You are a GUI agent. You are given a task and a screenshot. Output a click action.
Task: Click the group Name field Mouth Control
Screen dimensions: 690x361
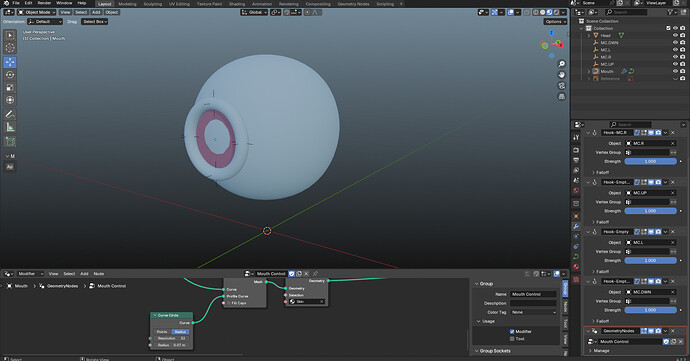tap(533, 294)
